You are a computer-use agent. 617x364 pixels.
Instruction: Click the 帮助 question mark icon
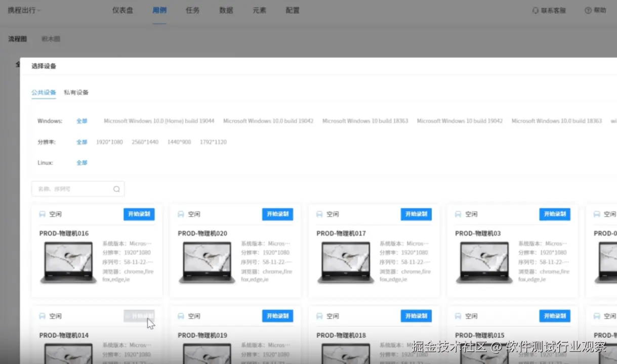pyautogui.click(x=588, y=10)
